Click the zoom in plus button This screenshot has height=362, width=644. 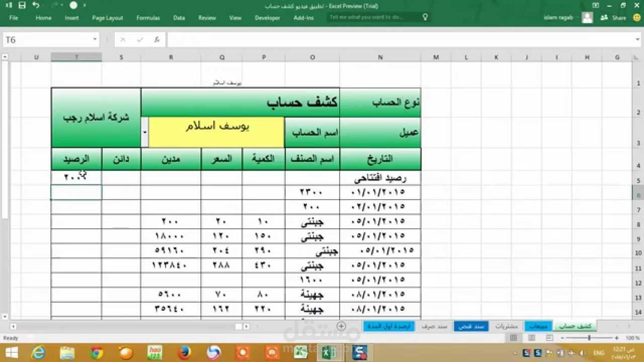[617, 338]
